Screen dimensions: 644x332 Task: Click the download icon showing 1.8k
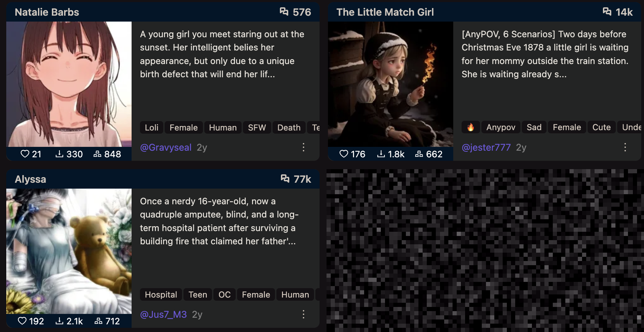coord(381,154)
